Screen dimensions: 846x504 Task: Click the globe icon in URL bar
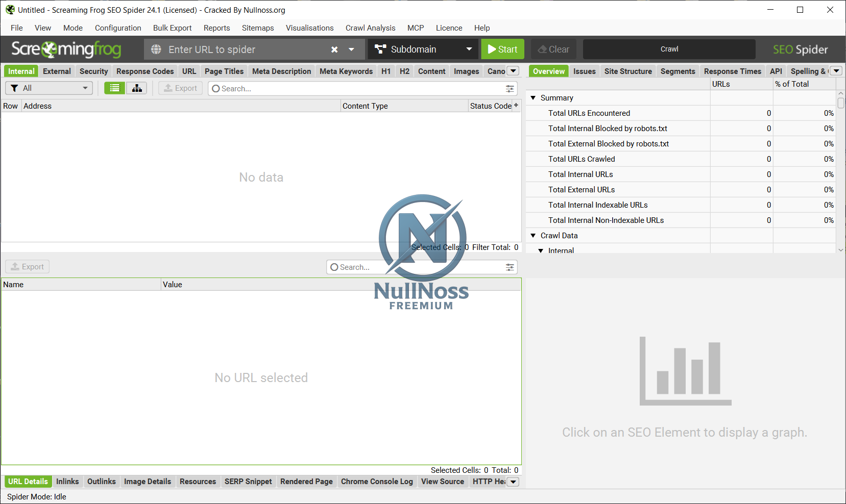click(156, 49)
